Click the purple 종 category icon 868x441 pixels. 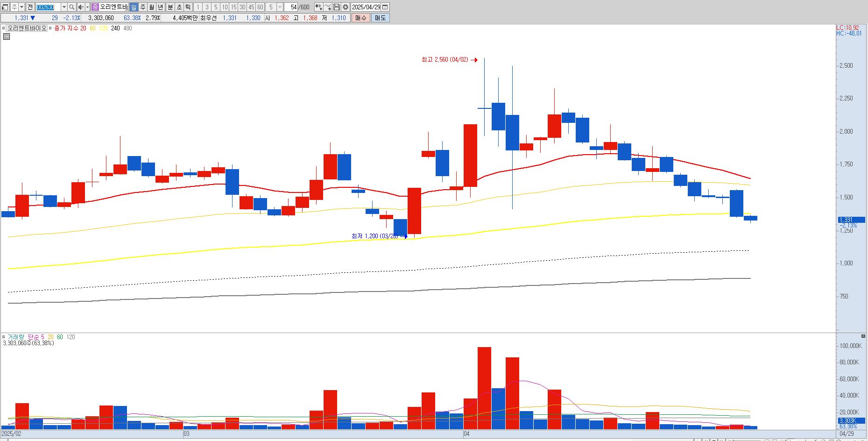95,7
